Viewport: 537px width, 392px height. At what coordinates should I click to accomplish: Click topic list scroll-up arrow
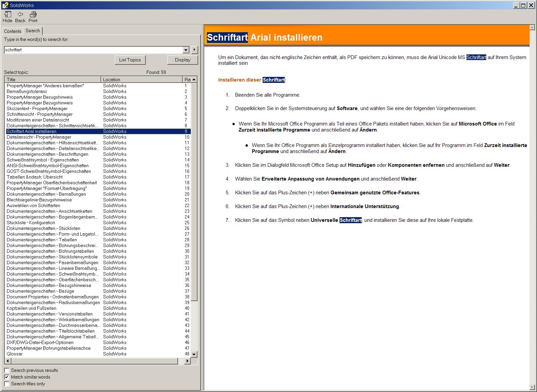coord(194,80)
